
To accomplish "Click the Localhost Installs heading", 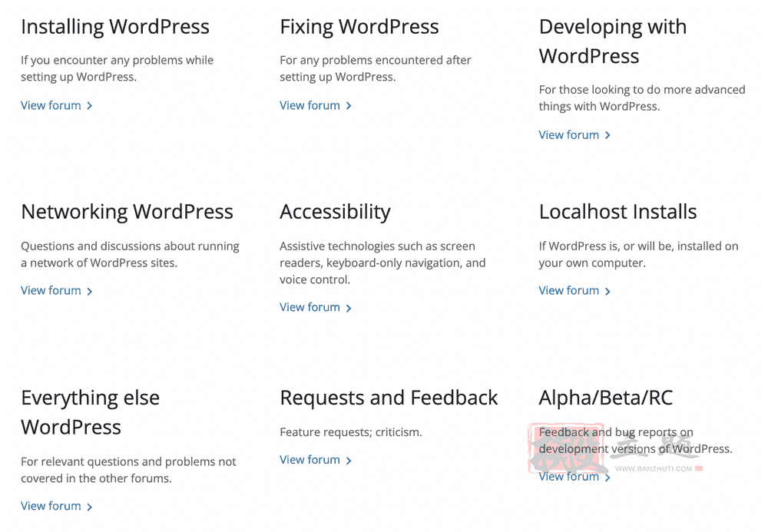I will 617,213.
